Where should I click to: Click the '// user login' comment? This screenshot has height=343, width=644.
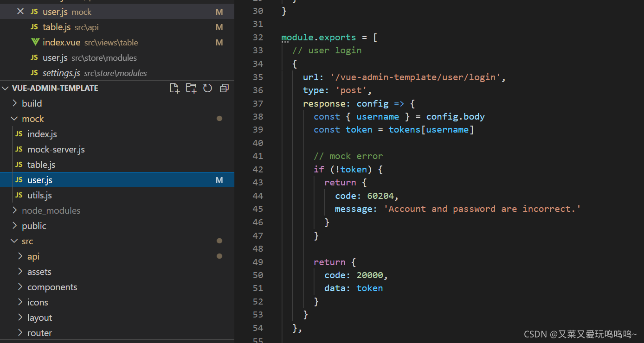(327, 50)
